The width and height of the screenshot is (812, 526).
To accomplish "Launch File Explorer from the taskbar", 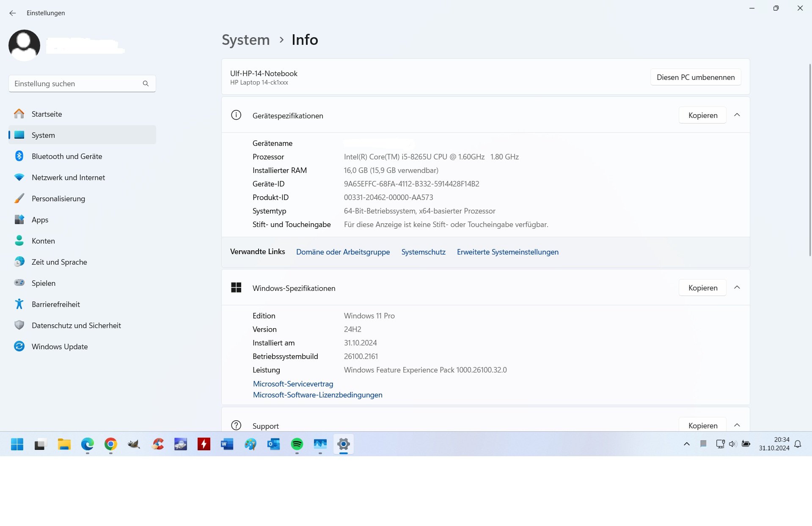I will (x=64, y=444).
